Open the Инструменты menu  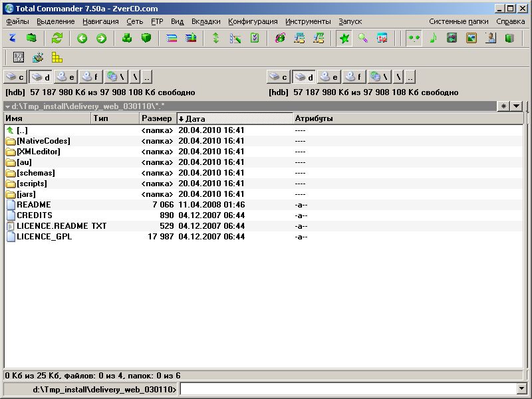pos(308,21)
